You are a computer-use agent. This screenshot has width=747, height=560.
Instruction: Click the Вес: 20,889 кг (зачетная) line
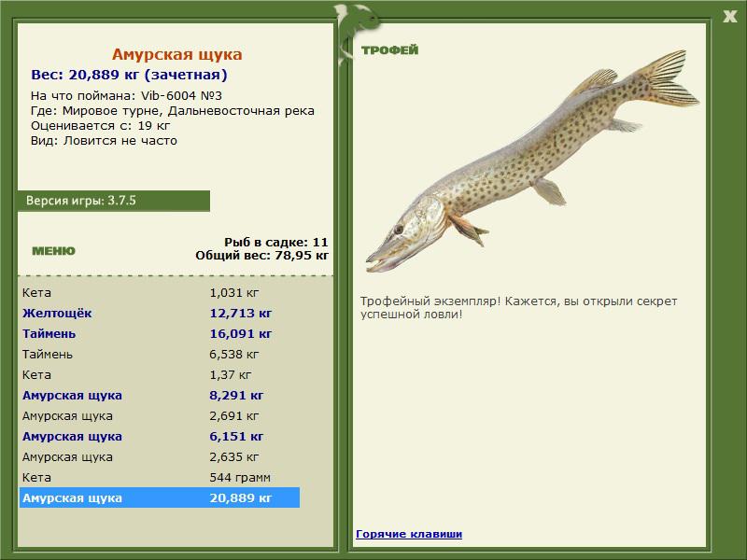point(129,75)
